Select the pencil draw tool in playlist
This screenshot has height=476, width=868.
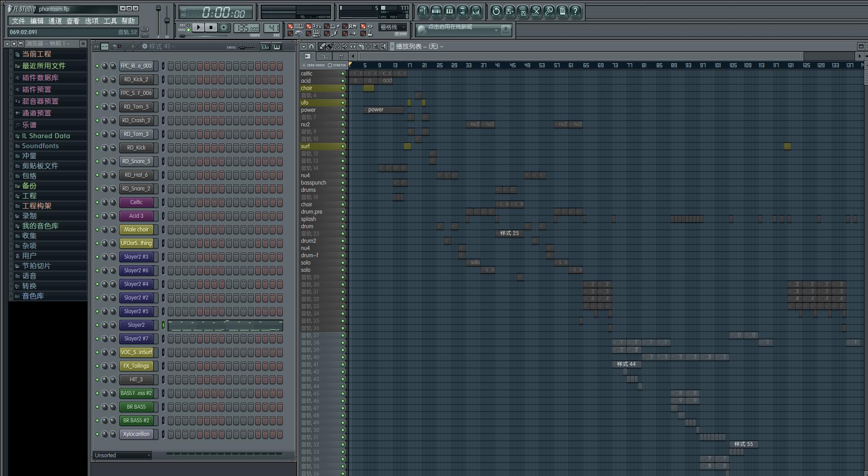[322, 46]
